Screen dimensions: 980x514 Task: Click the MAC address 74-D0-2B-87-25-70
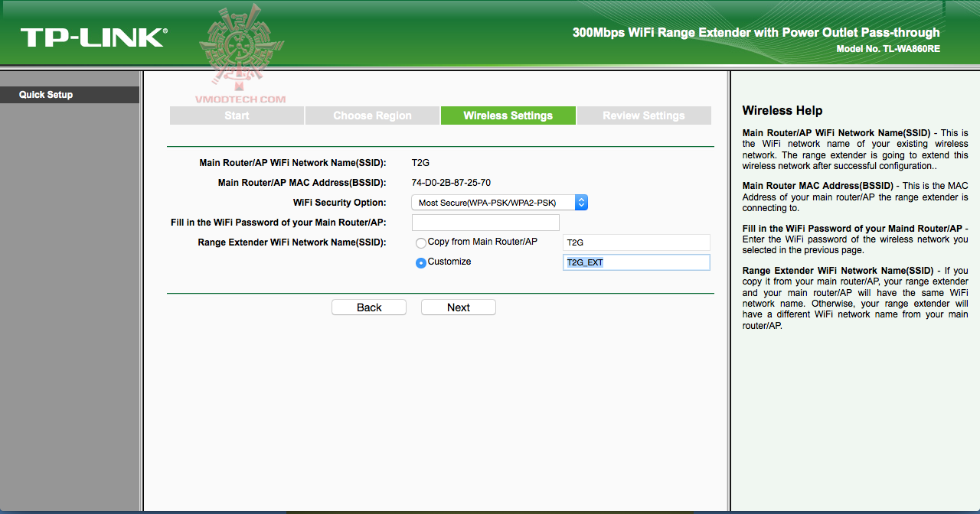[x=451, y=183]
